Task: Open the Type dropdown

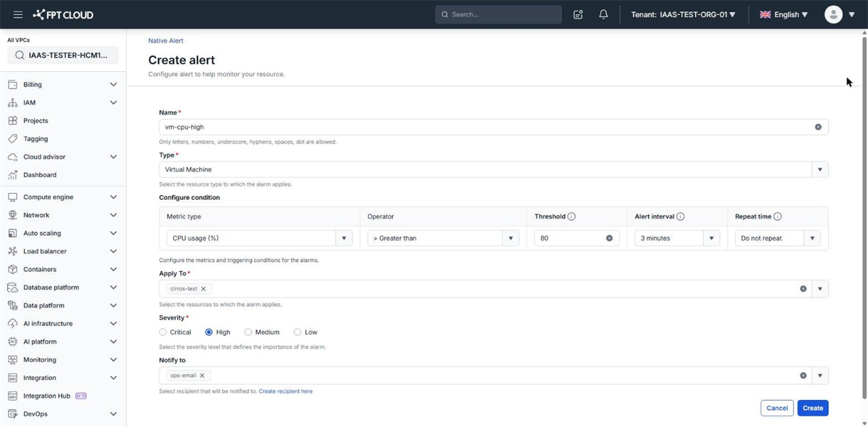Action: point(820,169)
